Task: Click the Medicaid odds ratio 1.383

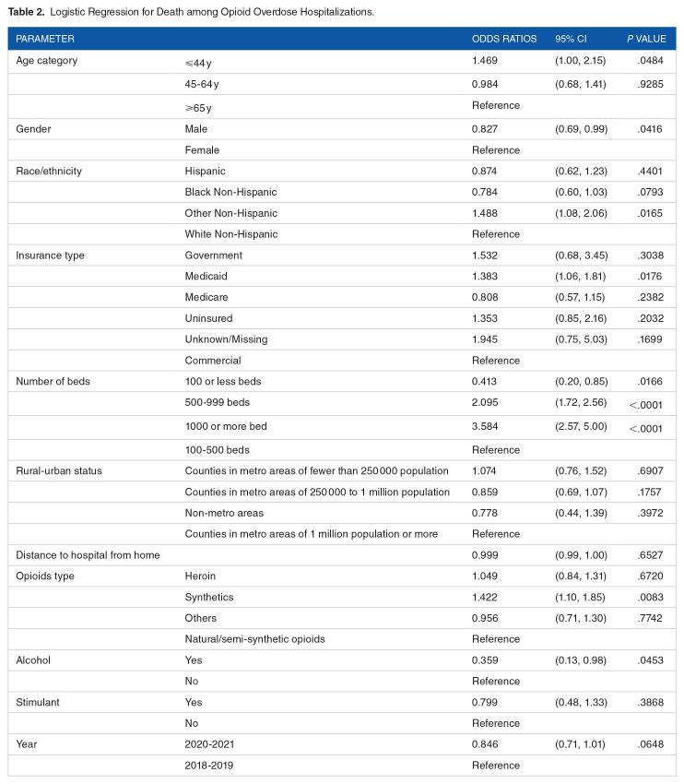Action: (x=485, y=276)
